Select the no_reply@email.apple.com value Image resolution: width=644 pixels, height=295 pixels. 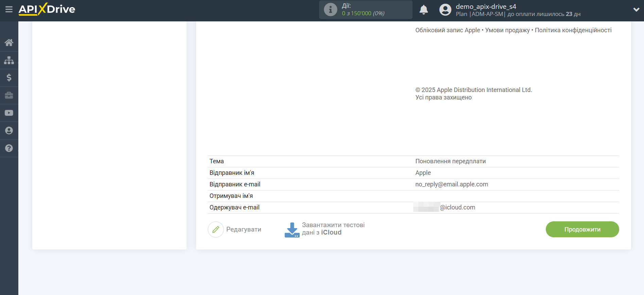click(452, 184)
